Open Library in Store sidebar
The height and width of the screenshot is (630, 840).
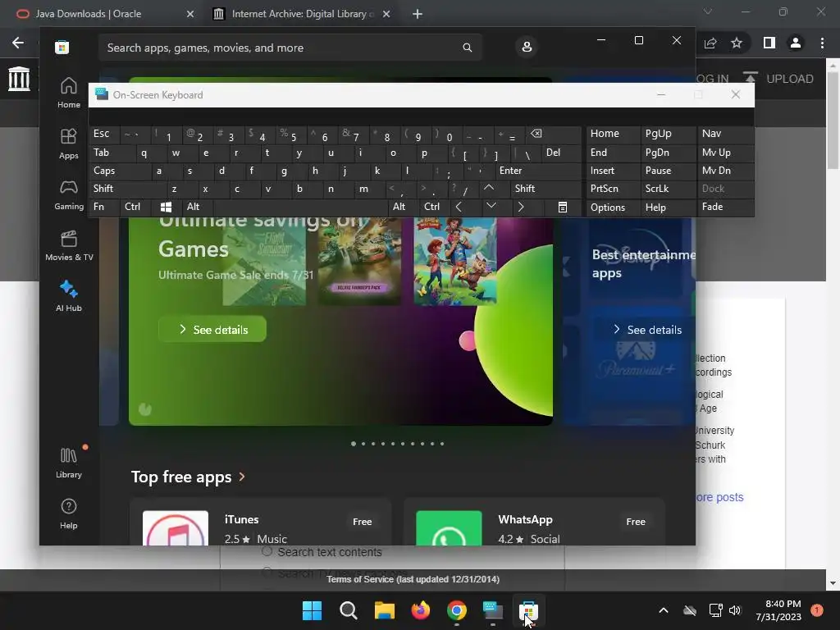pyautogui.click(x=69, y=463)
